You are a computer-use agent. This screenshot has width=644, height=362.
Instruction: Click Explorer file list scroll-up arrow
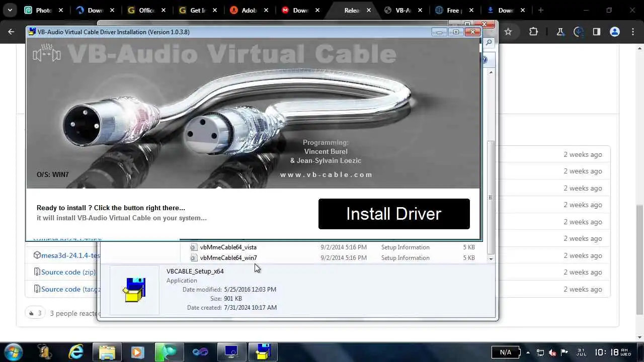pyautogui.click(x=491, y=72)
